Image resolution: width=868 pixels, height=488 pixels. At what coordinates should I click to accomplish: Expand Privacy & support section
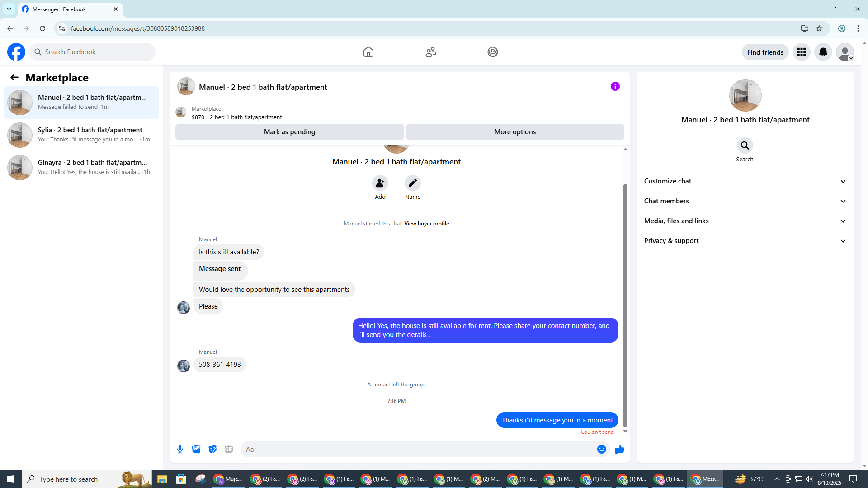745,241
